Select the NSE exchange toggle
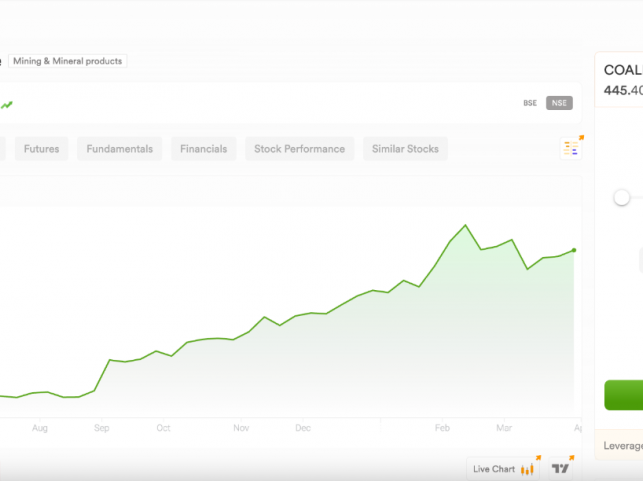The width and height of the screenshot is (643, 481). 559,103
